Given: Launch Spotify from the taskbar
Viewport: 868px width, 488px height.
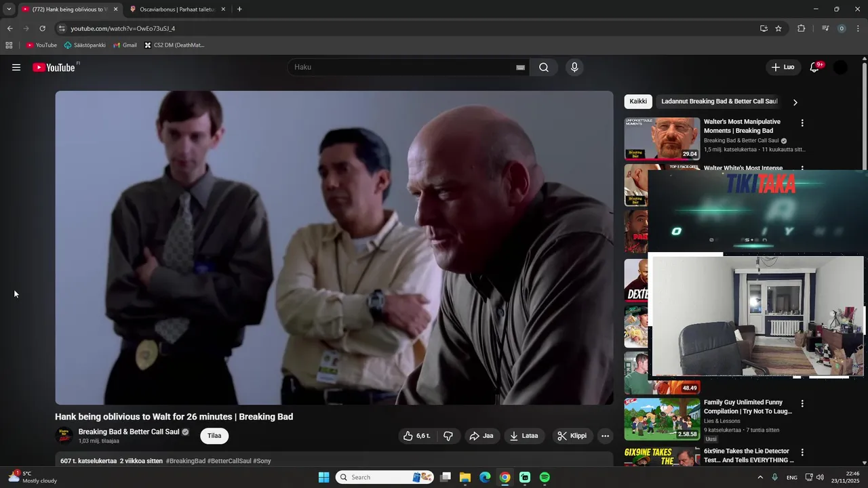Looking at the screenshot, I should pyautogui.click(x=545, y=477).
